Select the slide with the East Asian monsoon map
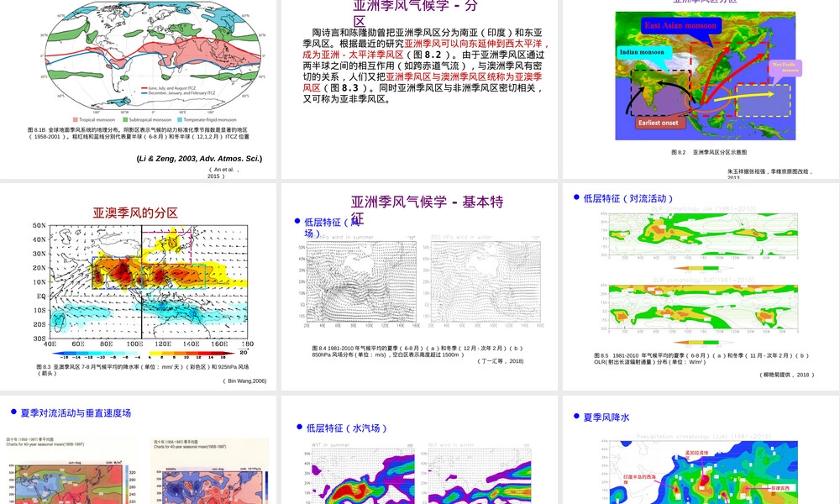Image resolution: width=840 pixels, height=504 pixels. pos(701,89)
